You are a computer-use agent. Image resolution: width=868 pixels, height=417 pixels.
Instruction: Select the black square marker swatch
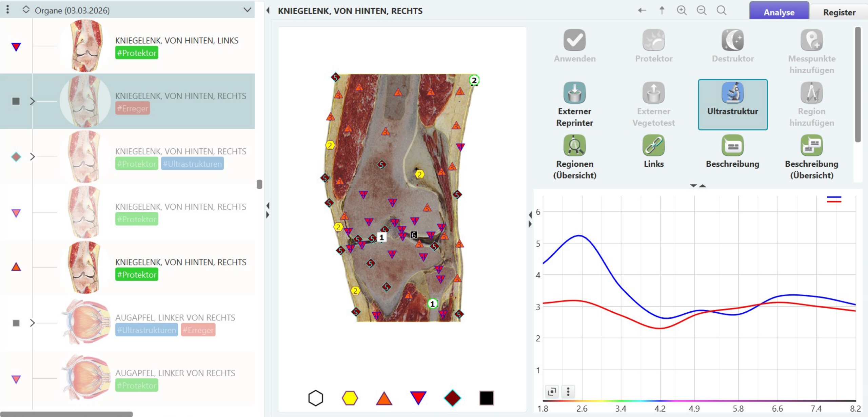(x=486, y=398)
